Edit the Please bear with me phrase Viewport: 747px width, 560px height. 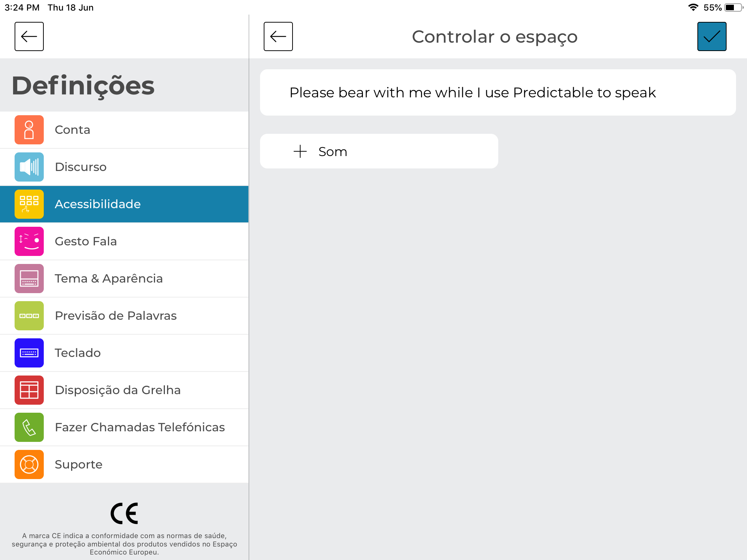[498, 93]
